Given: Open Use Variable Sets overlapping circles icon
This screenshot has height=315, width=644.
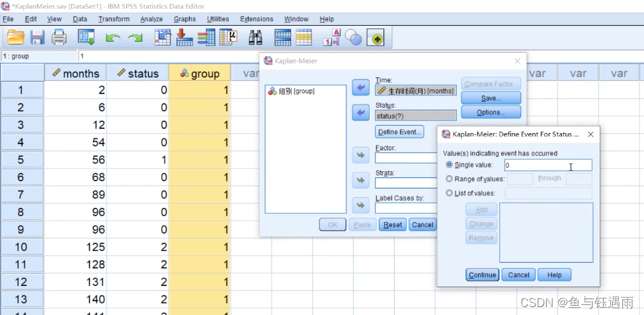Looking at the screenshot, I should coord(353,38).
